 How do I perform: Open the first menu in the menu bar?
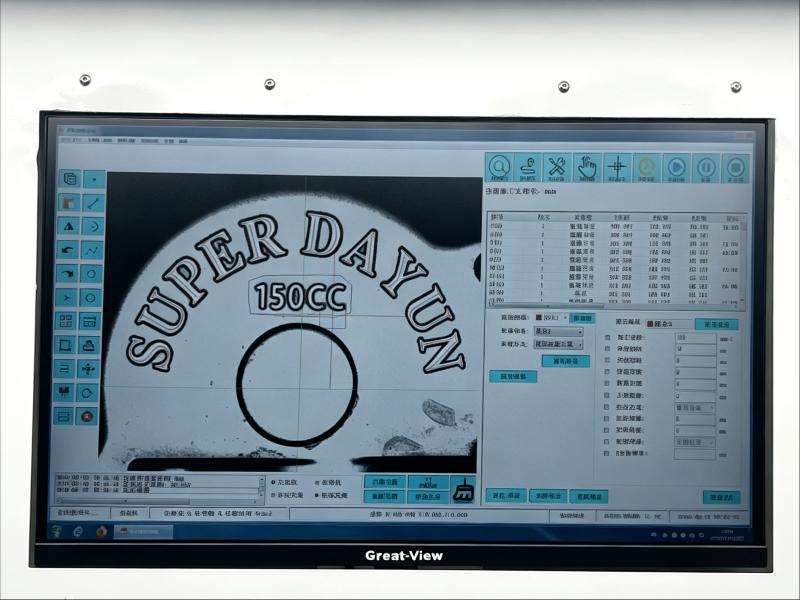point(71,140)
